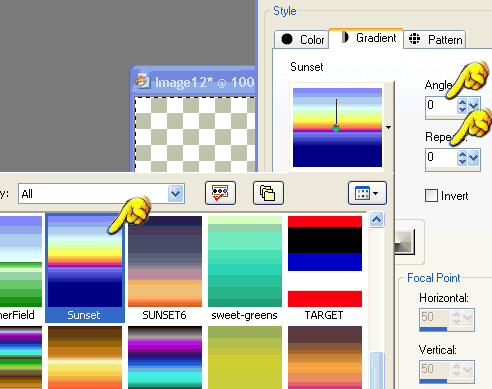492x389 pixels.
Task: Select the brown-orange gradient below TARGET
Action: (x=325, y=357)
